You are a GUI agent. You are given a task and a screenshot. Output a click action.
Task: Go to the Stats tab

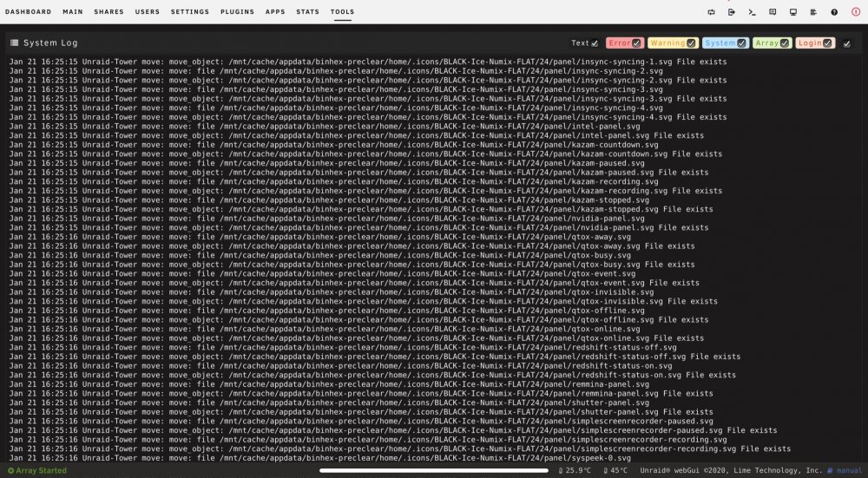point(308,11)
